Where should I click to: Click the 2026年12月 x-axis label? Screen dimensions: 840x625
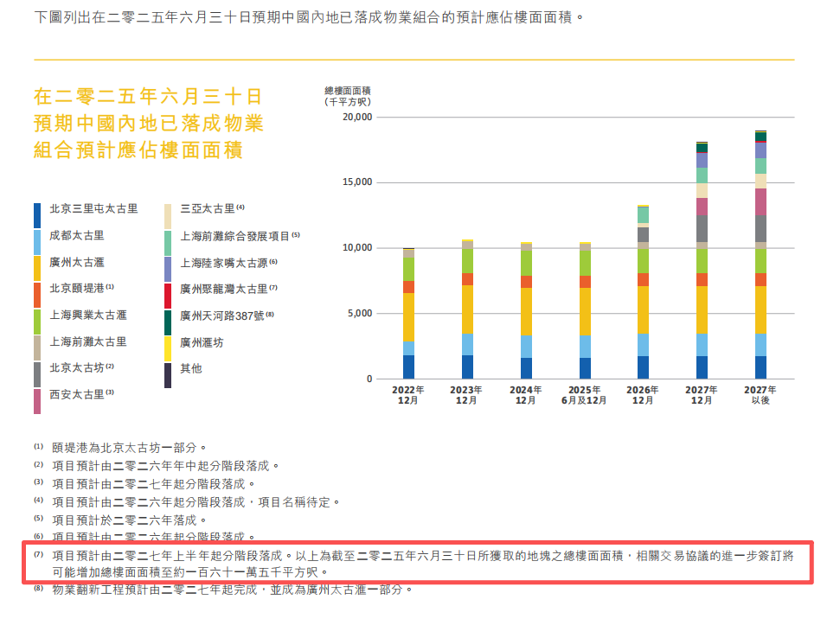(643, 396)
